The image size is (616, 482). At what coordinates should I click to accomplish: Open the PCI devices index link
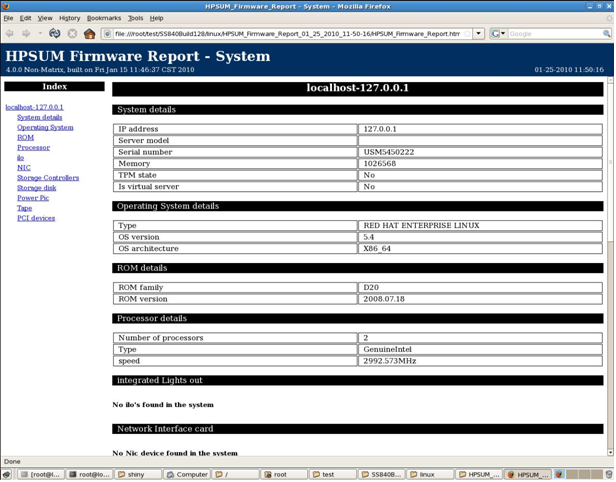click(x=36, y=218)
